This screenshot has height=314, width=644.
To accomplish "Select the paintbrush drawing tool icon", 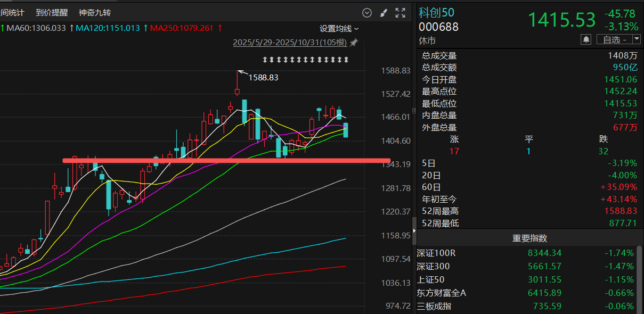I will coord(383,13).
